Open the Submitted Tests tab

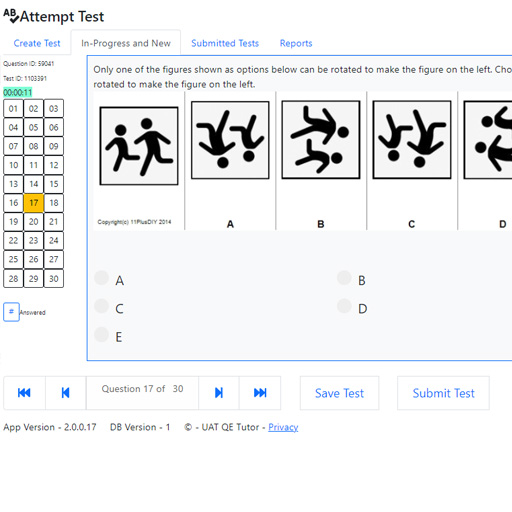[x=225, y=43]
